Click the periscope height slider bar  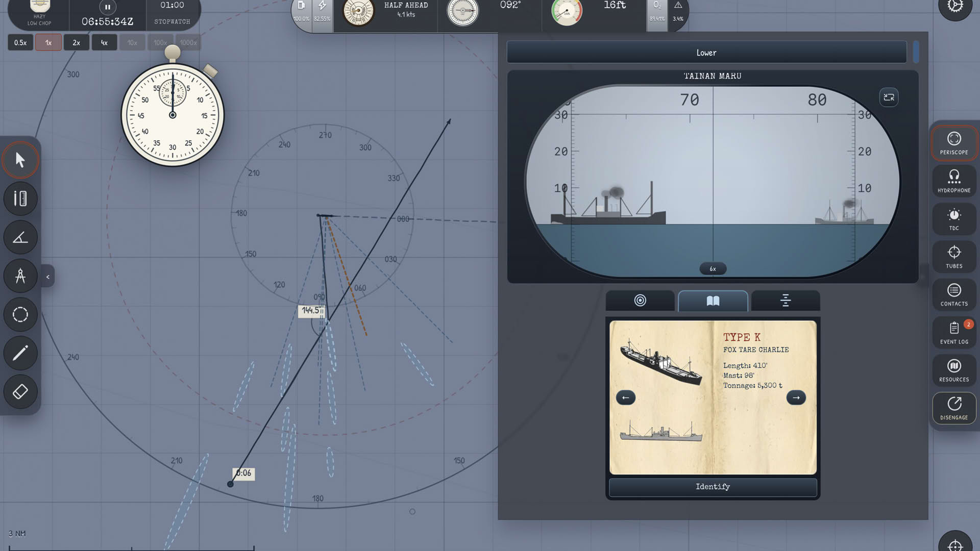[916, 52]
